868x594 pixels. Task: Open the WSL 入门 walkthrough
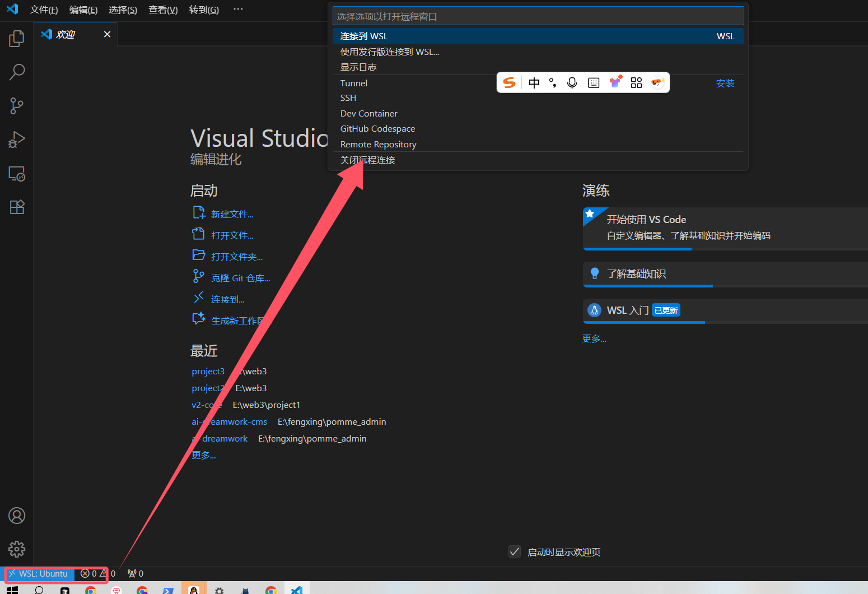coord(725,310)
